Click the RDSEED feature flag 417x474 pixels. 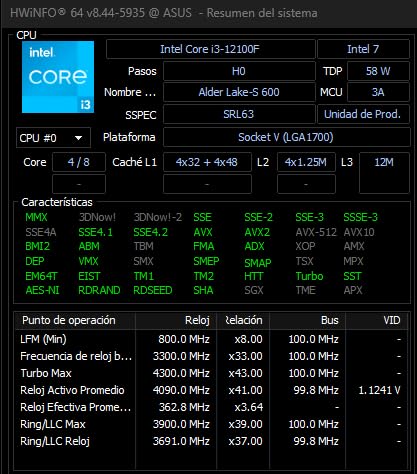pos(153,290)
